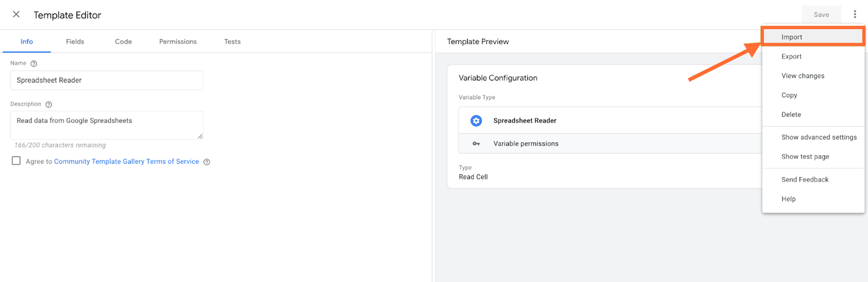Open Community Template Gallery Terms of Service link
This screenshot has width=868, height=282.
(127, 161)
